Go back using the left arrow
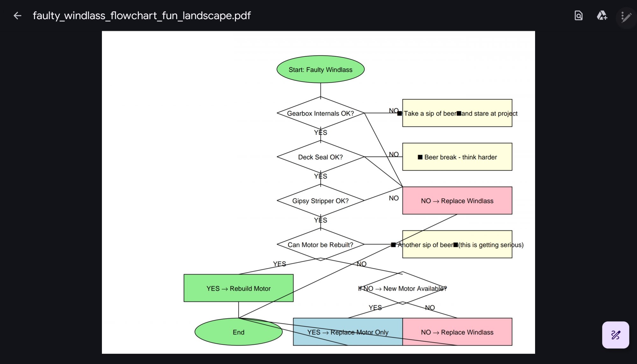637x364 pixels. pyautogui.click(x=17, y=16)
